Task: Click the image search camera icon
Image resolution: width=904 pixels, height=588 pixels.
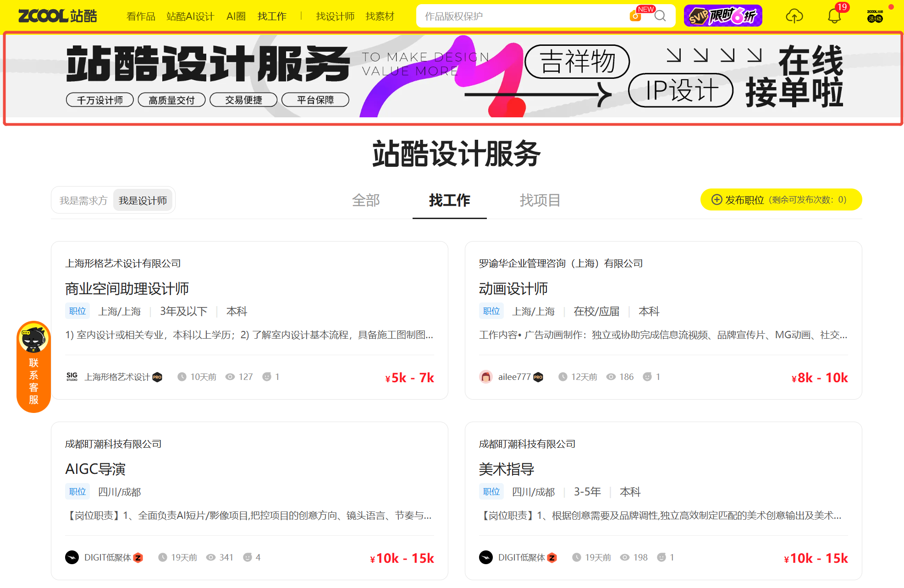Action: [x=635, y=16]
